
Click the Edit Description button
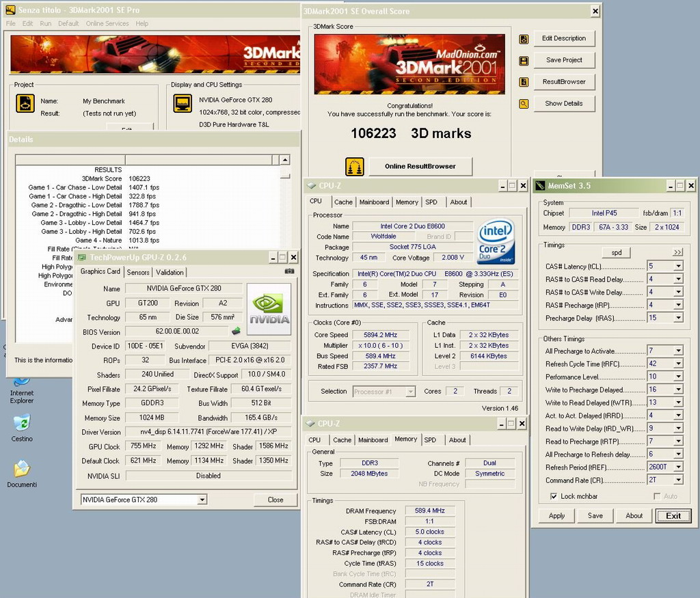pyautogui.click(x=564, y=38)
